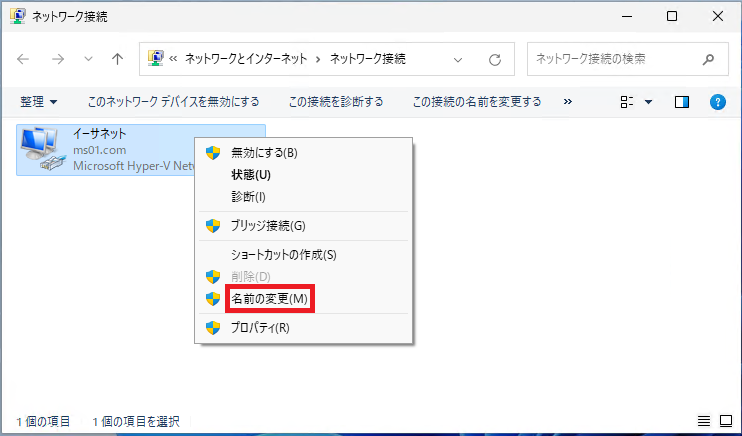Click shield icon beside 無効にする
This screenshot has height=436, width=742.
coord(213,153)
